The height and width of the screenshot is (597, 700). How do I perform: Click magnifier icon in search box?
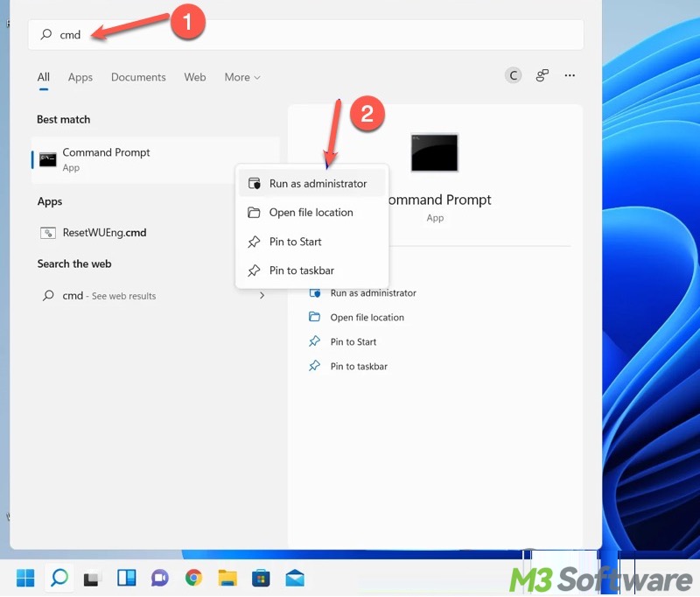(x=46, y=34)
